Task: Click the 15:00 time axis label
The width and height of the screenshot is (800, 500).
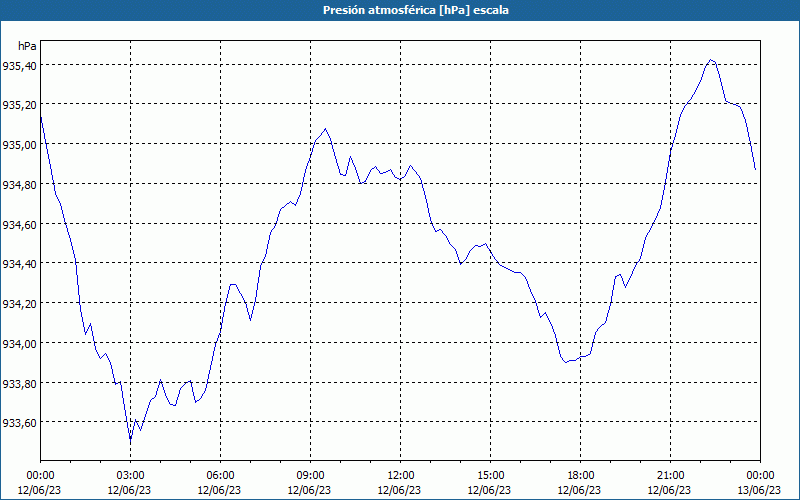Action: pos(490,476)
